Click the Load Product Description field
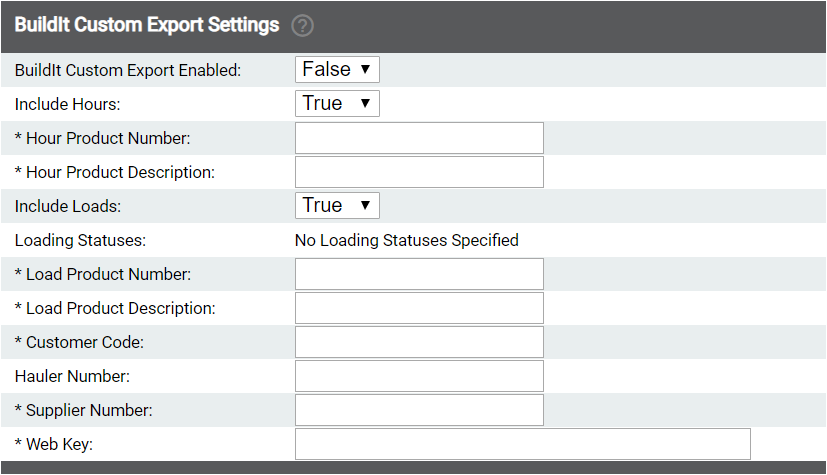This screenshot has width=827, height=475. (x=419, y=308)
